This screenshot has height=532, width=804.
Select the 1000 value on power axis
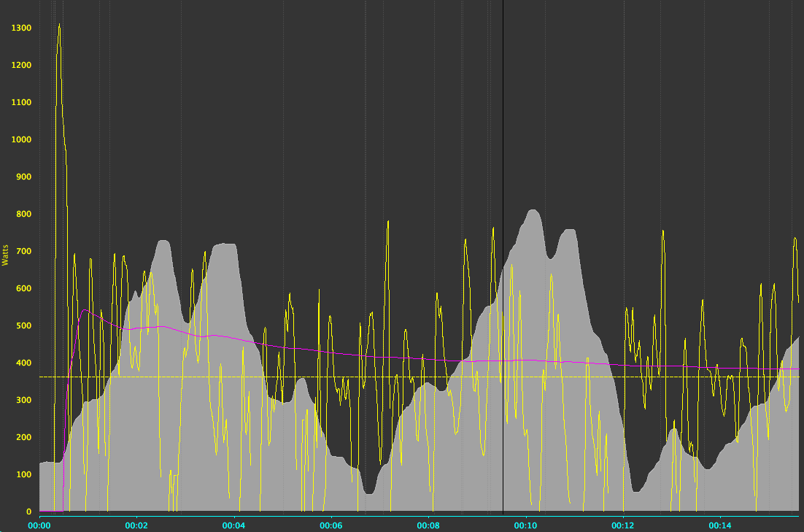[x=22, y=140]
